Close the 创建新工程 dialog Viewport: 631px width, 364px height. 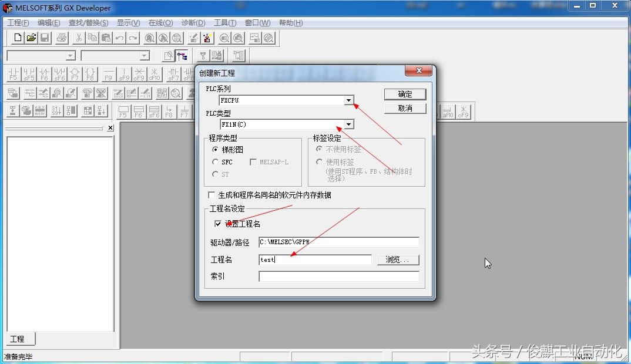pyautogui.click(x=418, y=70)
